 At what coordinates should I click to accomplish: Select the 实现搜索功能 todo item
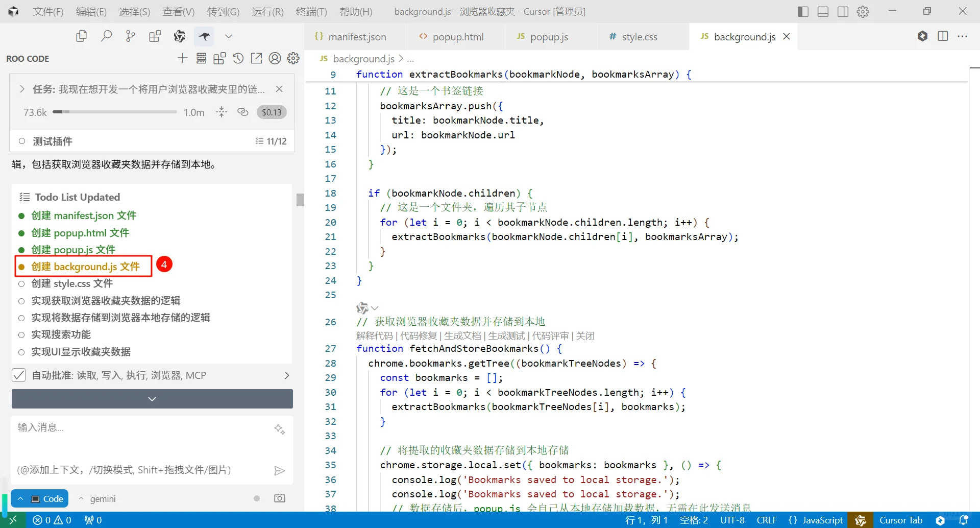point(61,334)
